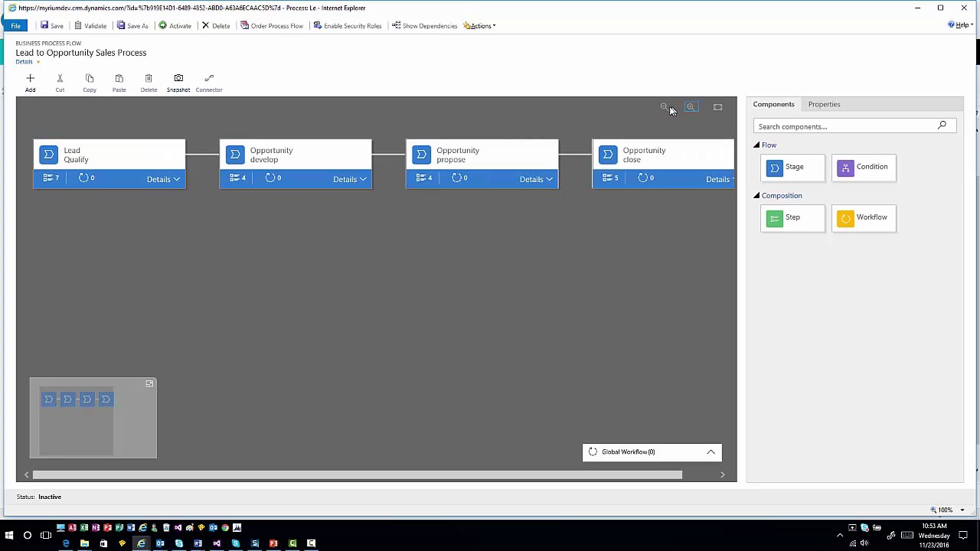Collapse the Flow section
Viewport: 980px width, 551px height.
click(756, 145)
